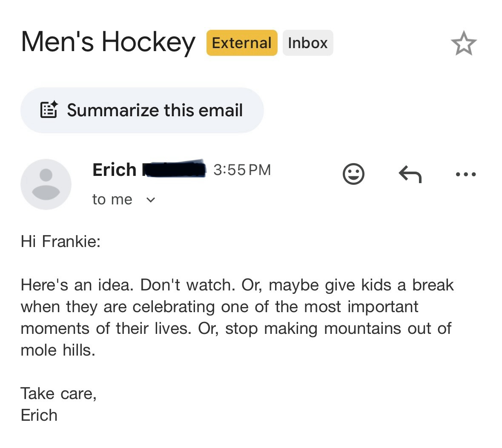Click the sender's profile avatar
The height and width of the screenshot is (448, 502).
(x=46, y=184)
